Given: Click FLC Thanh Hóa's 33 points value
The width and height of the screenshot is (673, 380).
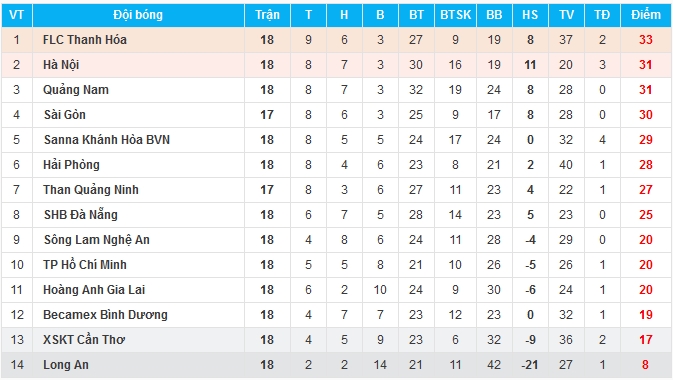Looking at the screenshot, I should click(x=646, y=40).
